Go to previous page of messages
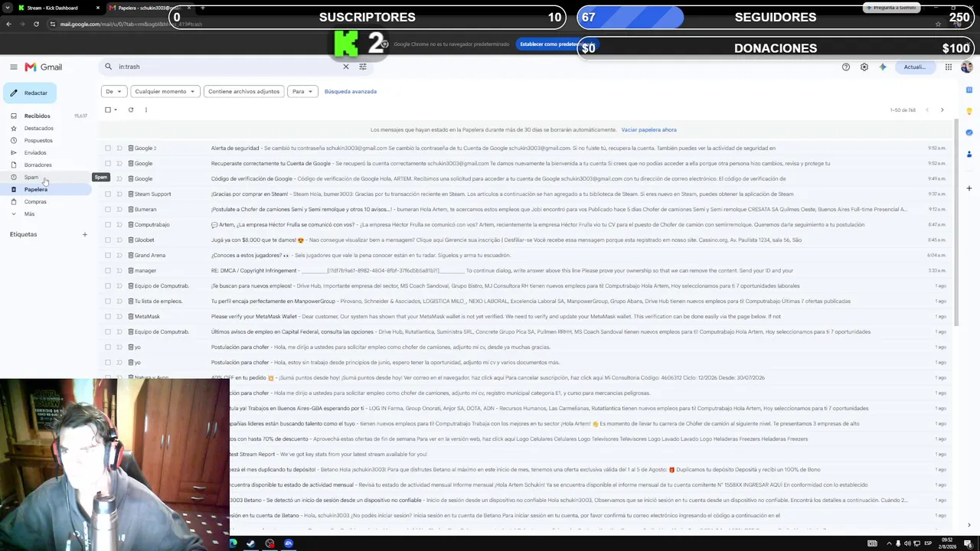Viewport: 980px width, 551px height. (927, 110)
